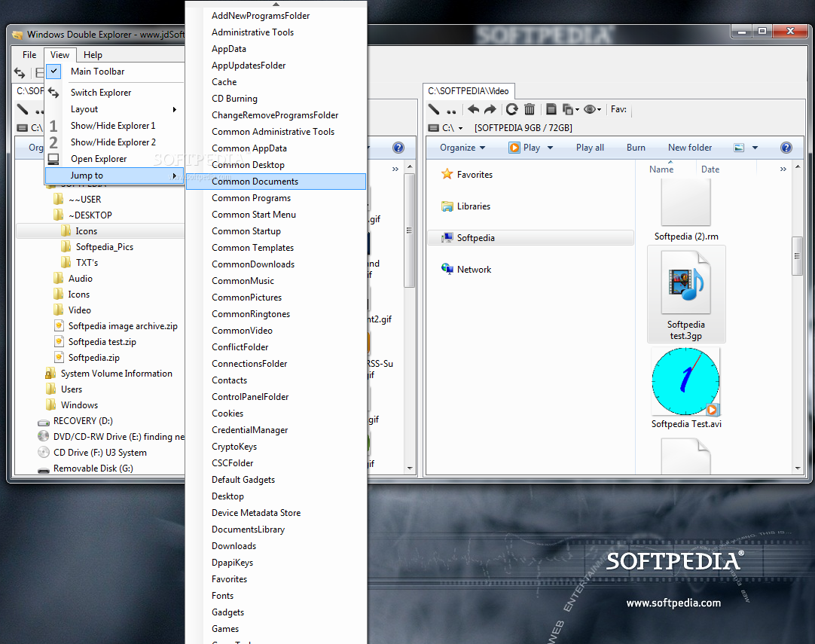Click the switch explorer arrows in main toolbar
Viewport: 815px width, 644px height.
pos(20,73)
